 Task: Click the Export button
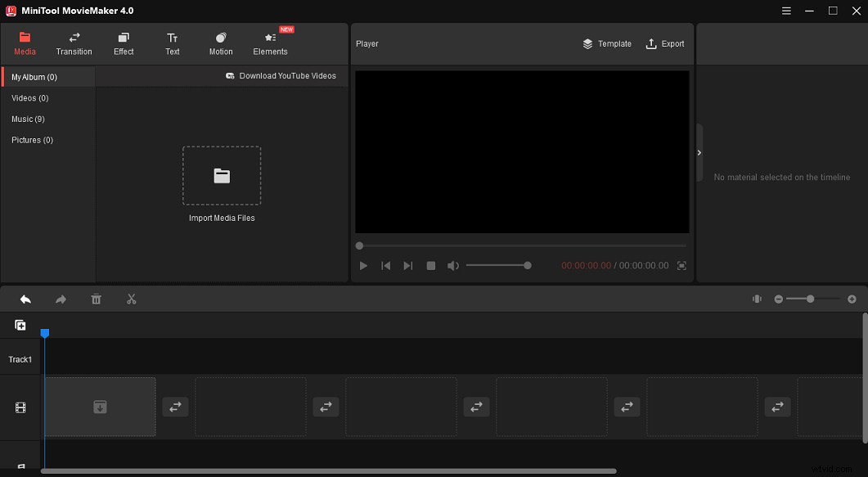[665, 43]
